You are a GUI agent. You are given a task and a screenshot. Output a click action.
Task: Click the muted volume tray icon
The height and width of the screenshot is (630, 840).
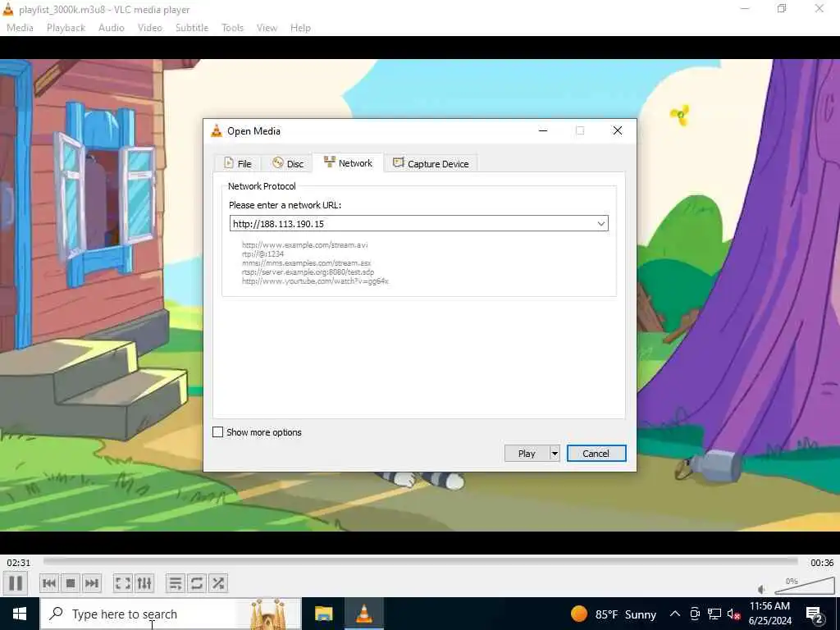(x=733, y=614)
